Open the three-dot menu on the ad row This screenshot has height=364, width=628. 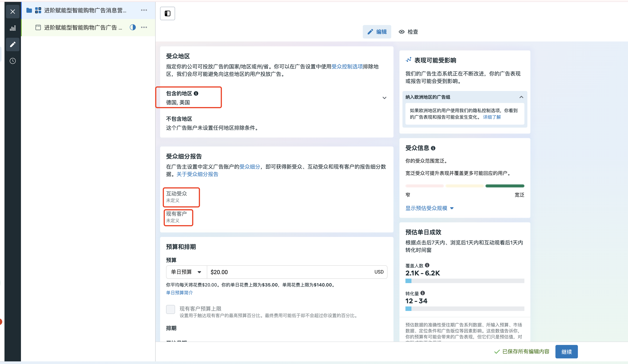click(x=144, y=27)
